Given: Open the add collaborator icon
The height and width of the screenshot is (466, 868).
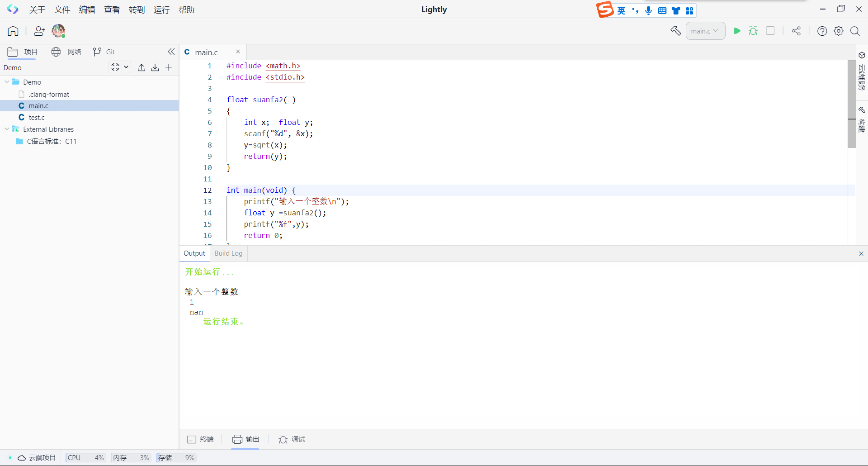Looking at the screenshot, I should click(x=39, y=31).
